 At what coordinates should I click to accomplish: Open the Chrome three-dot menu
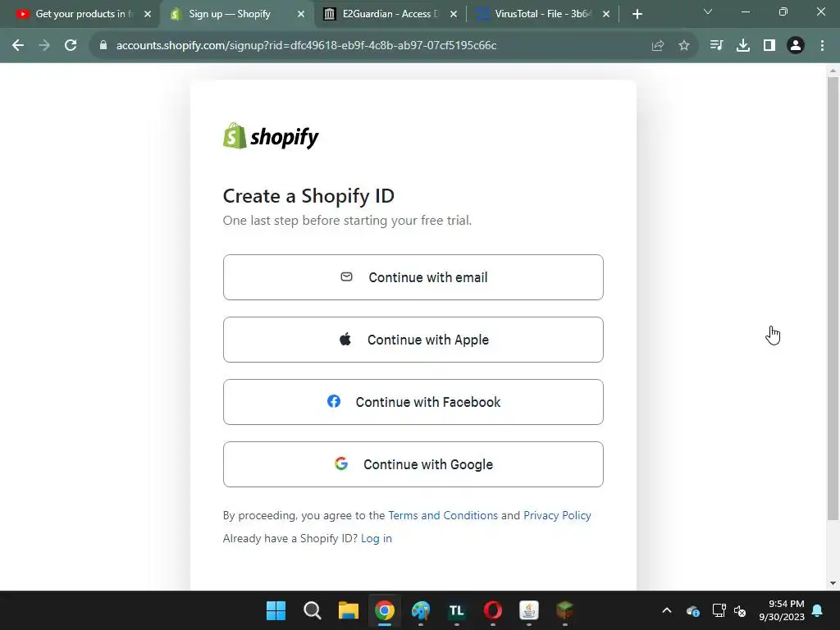[x=822, y=46]
